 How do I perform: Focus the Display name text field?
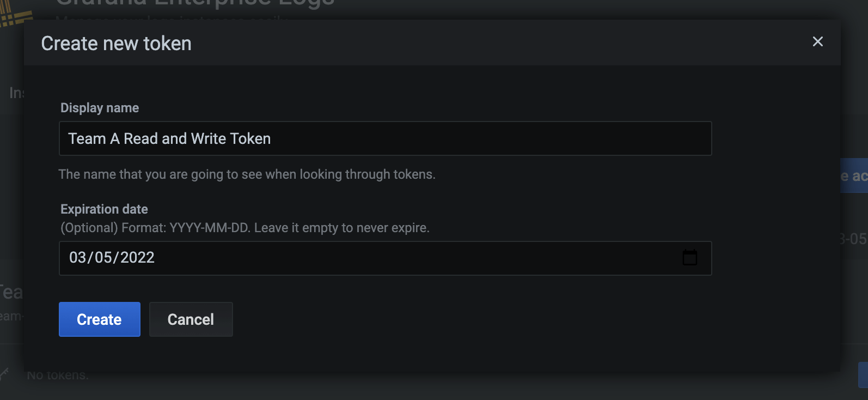pyautogui.click(x=384, y=138)
